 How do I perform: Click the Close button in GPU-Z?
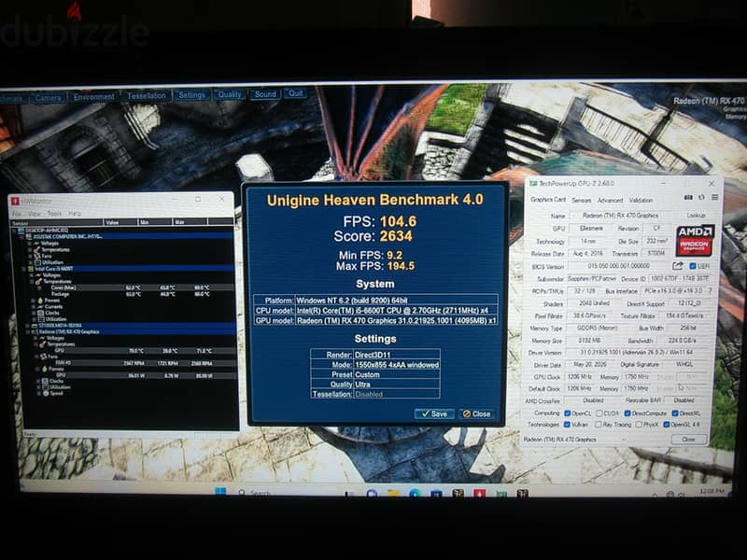(688, 439)
